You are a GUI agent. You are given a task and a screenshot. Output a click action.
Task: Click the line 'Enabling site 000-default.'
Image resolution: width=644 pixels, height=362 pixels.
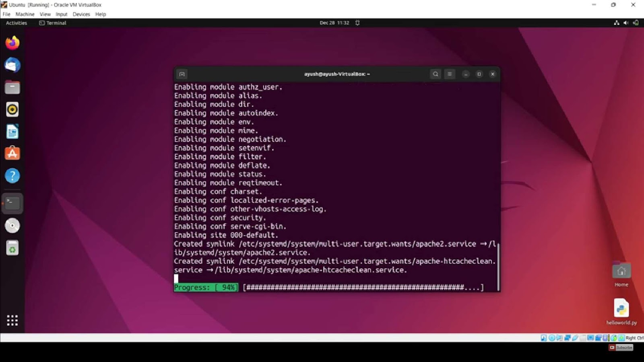[226, 235]
